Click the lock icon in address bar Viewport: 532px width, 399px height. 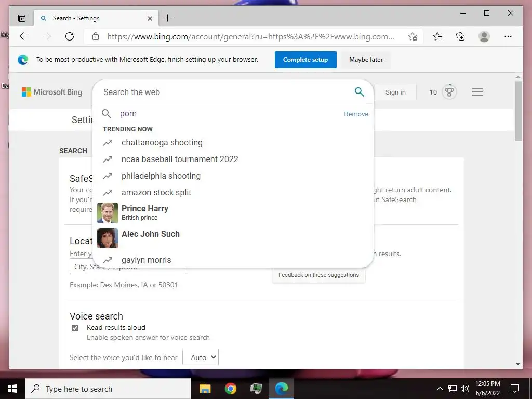[x=96, y=36]
